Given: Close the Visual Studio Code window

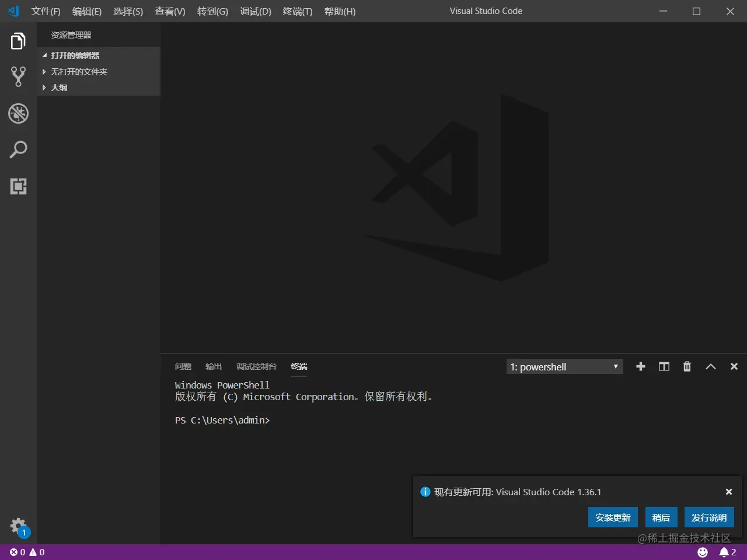Looking at the screenshot, I should click(x=730, y=11).
